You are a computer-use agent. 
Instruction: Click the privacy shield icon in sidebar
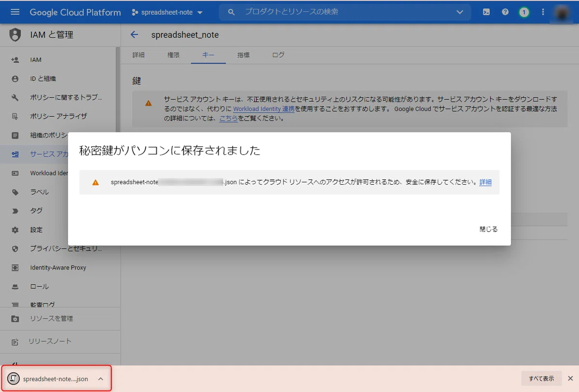[15, 249]
